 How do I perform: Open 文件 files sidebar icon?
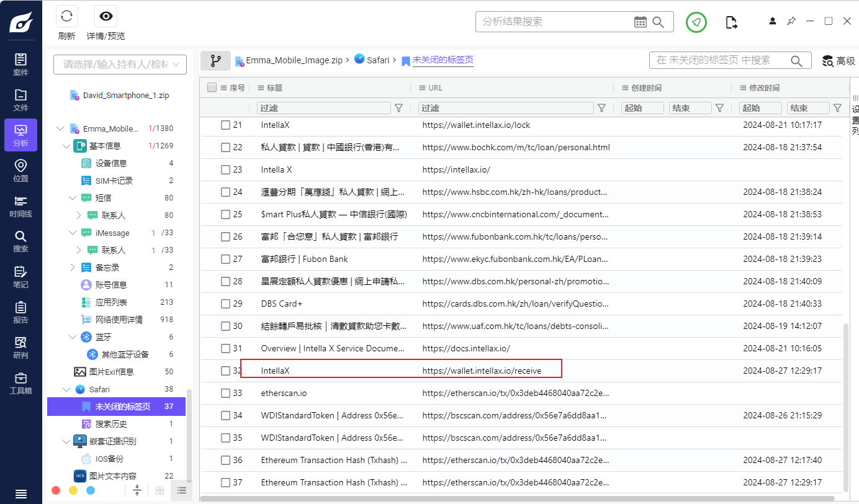(20, 100)
